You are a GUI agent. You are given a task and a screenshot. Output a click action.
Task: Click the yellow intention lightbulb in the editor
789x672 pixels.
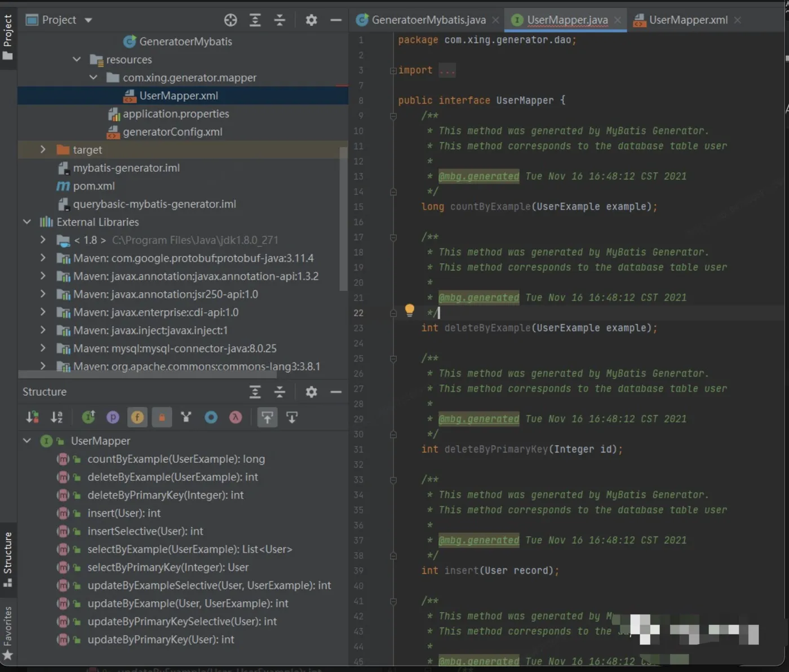coord(410,310)
